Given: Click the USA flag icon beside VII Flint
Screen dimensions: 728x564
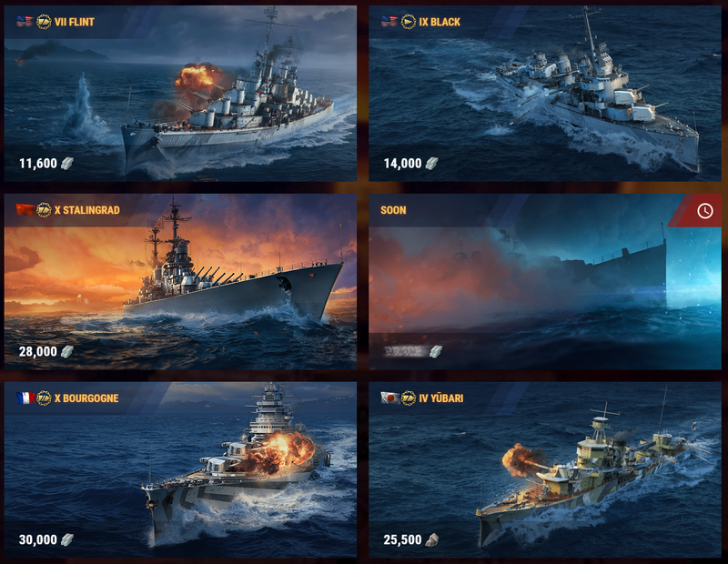Looking at the screenshot, I should pyautogui.click(x=25, y=21).
